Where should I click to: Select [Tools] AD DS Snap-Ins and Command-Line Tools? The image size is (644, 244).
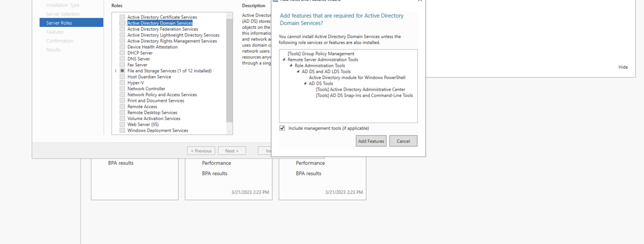click(364, 95)
